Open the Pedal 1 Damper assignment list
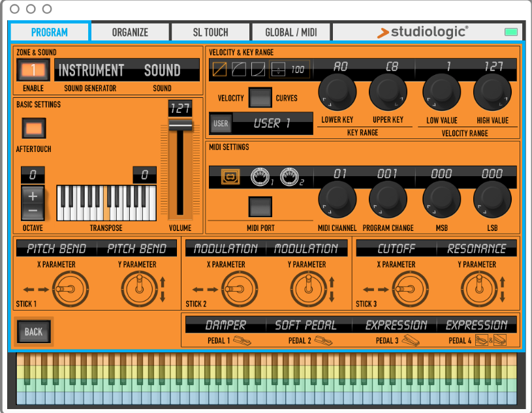The image size is (532, 413). tap(226, 325)
